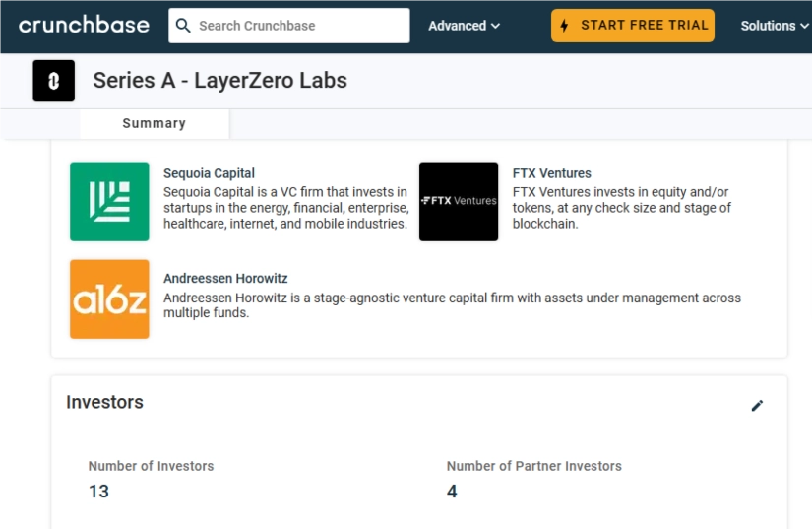Click the FTX Ventures logo
The image size is (812, 529).
pyautogui.click(x=459, y=201)
